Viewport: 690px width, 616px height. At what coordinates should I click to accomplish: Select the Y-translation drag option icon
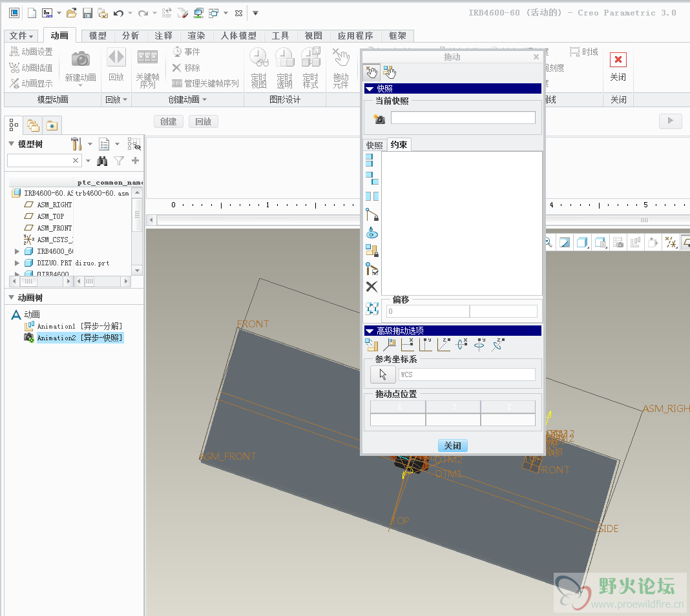(426, 345)
